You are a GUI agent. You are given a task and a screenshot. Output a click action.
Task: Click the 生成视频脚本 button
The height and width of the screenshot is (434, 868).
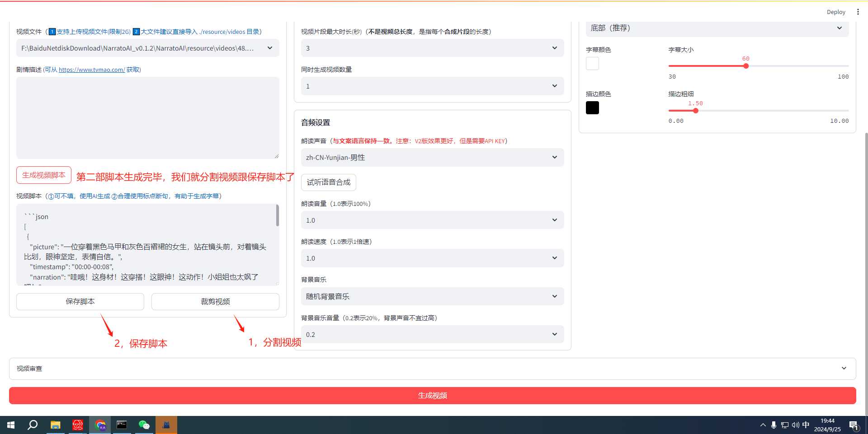click(44, 175)
